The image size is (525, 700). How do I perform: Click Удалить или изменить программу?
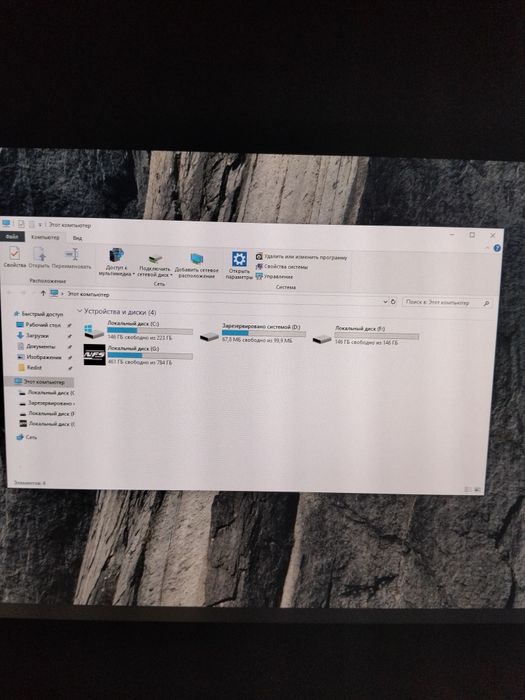tap(301, 257)
